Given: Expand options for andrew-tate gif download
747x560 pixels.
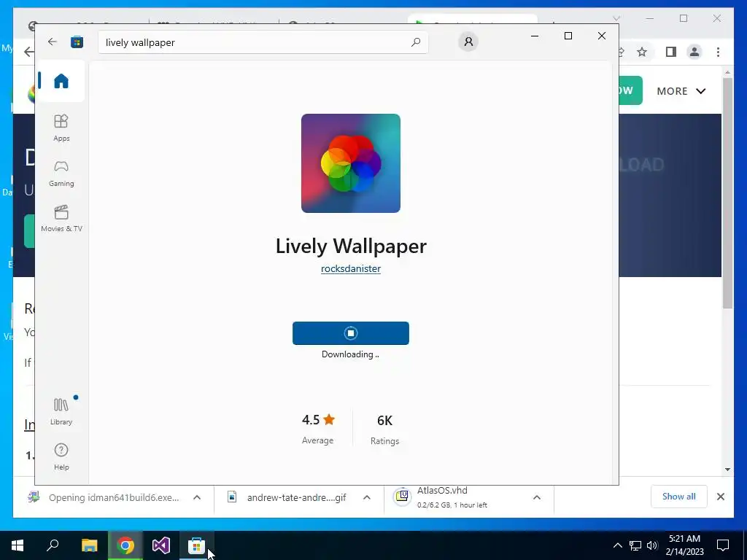Looking at the screenshot, I should click(x=367, y=497).
